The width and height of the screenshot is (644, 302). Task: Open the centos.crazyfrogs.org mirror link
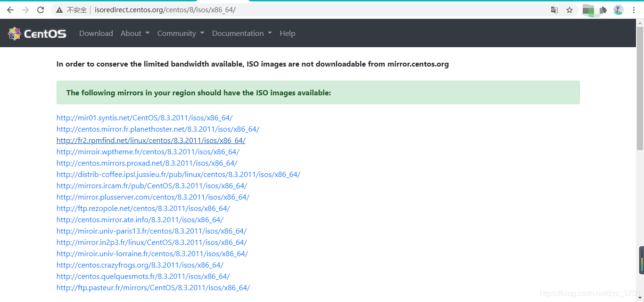pos(140,265)
